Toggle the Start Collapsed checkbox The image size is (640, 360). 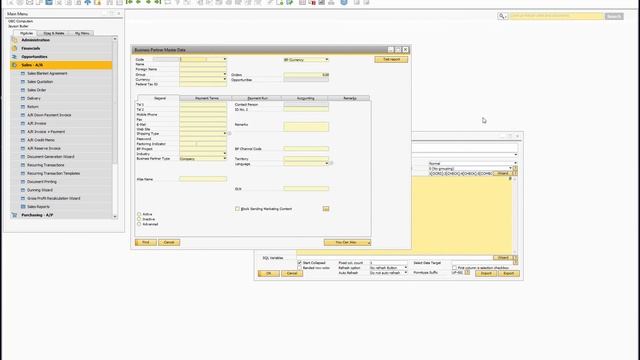pyautogui.click(x=300, y=262)
